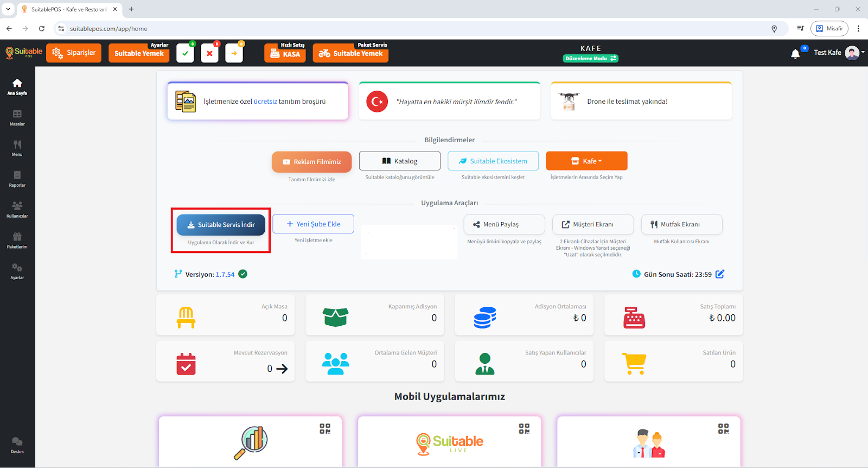This screenshot has width=868, height=468.
Task: Open Destek chat support icon
Action: coord(17,441)
